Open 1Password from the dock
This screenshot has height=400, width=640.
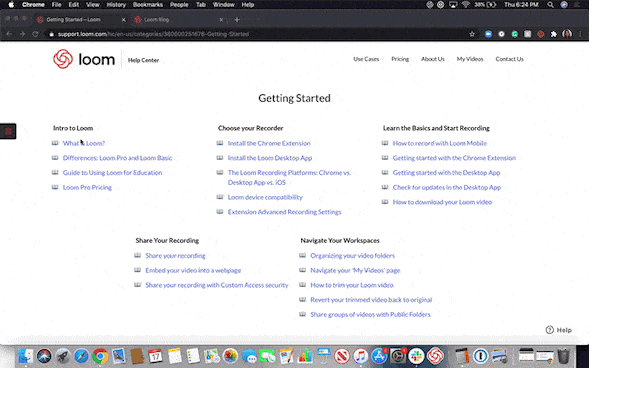(x=481, y=356)
